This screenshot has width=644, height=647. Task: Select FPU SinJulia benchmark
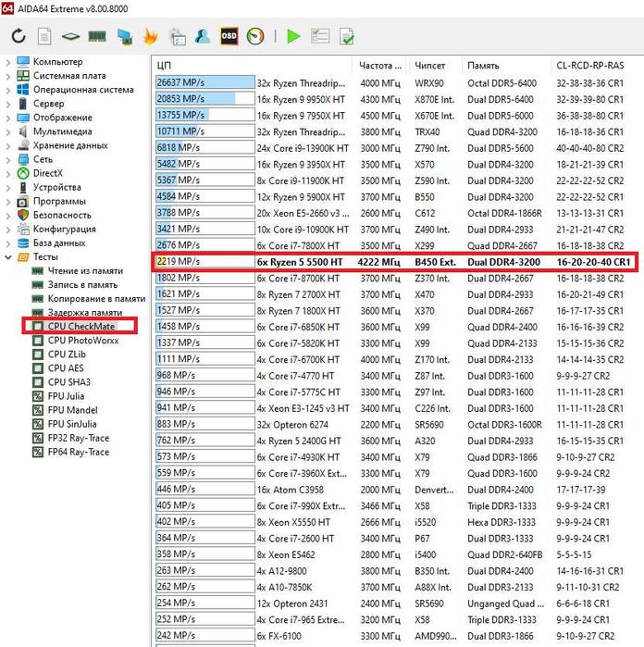tap(72, 424)
